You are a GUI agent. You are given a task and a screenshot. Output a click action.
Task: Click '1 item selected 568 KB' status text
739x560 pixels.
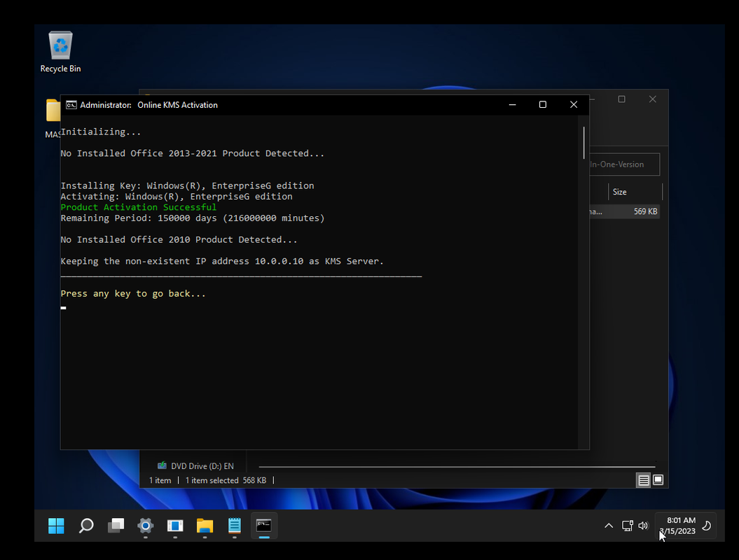(226, 480)
